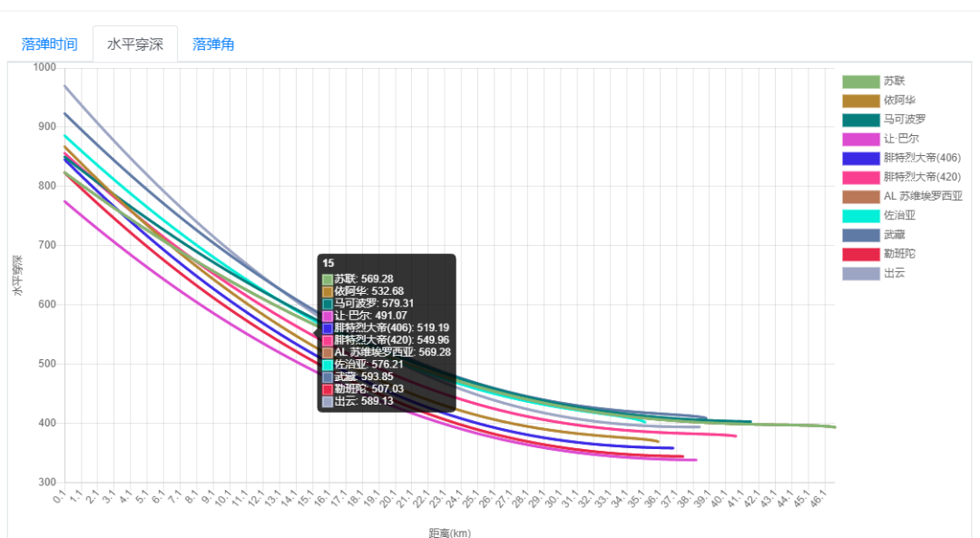Click the y-axis label 900
Image resolution: width=980 pixels, height=538 pixels.
pyautogui.click(x=47, y=127)
